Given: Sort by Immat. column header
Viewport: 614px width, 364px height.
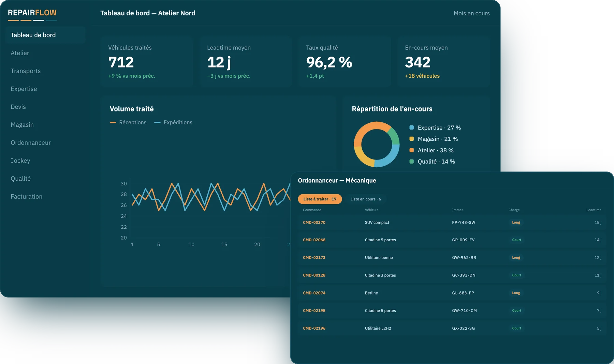Looking at the screenshot, I should [458, 210].
